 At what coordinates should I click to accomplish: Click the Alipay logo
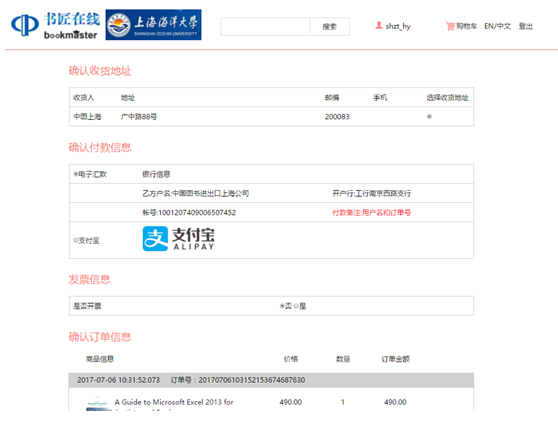coord(179,239)
